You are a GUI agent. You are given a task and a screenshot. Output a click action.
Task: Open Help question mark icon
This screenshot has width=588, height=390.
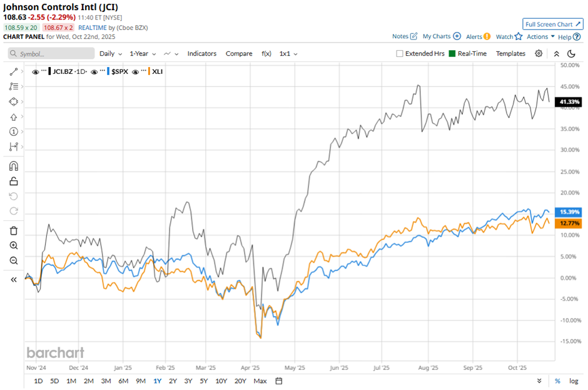tap(577, 37)
